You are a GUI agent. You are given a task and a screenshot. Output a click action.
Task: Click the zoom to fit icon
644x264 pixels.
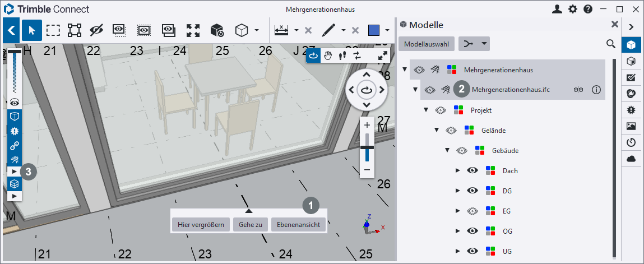pyautogui.click(x=193, y=30)
